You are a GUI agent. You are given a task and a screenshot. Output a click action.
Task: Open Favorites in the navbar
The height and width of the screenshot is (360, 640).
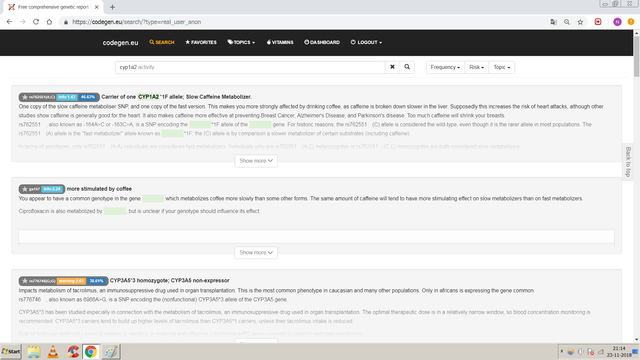coord(201,42)
